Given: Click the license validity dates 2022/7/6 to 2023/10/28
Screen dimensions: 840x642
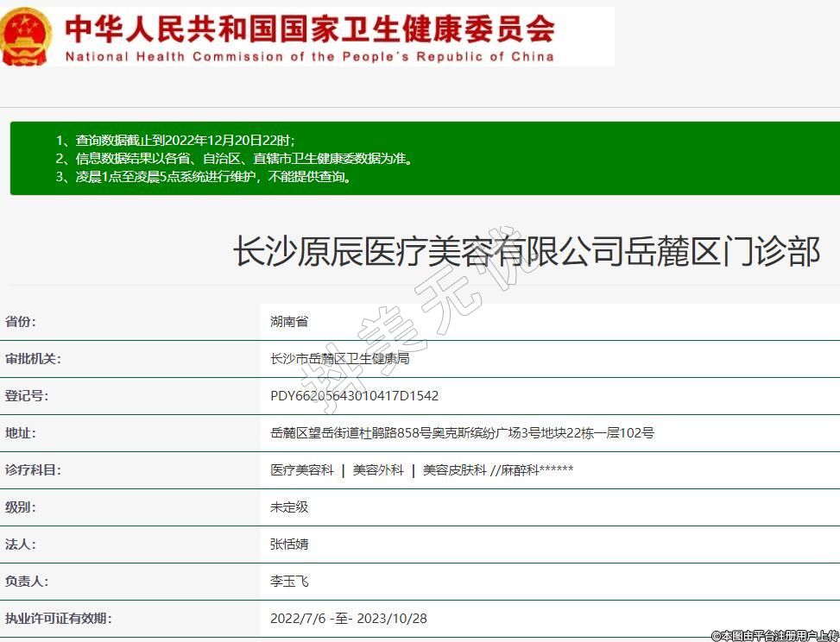Looking at the screenshot, I should [348, 619].
